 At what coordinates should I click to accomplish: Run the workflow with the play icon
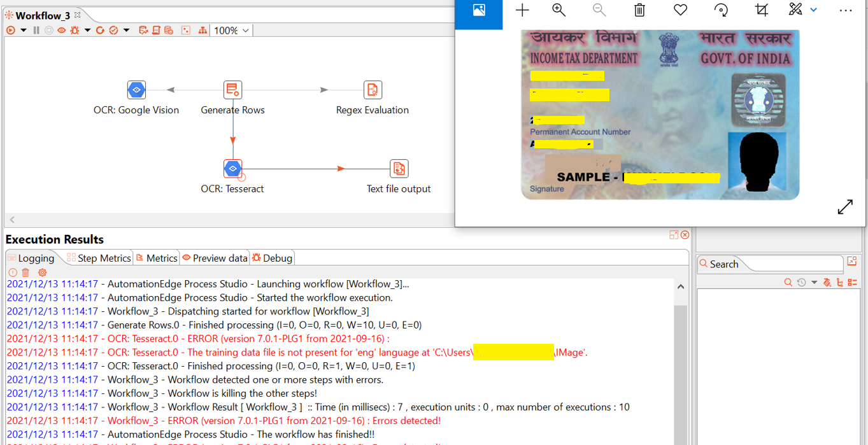tap(11, 30)
